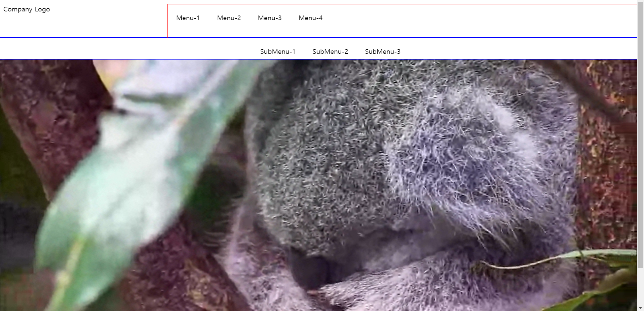
Task: Choose the SubMenu-3 item
Action: [x=383, y=52]
